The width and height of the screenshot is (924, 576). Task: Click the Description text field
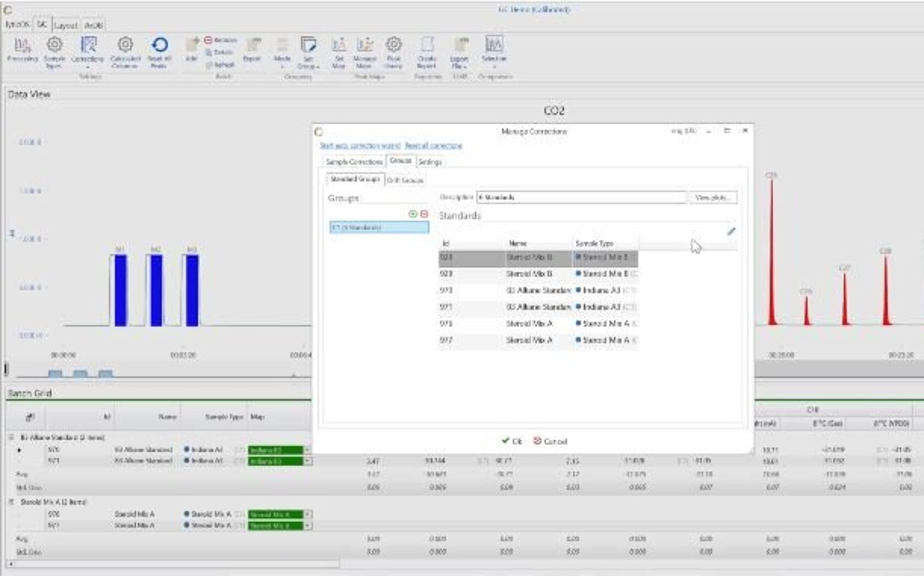pos(581,197)
